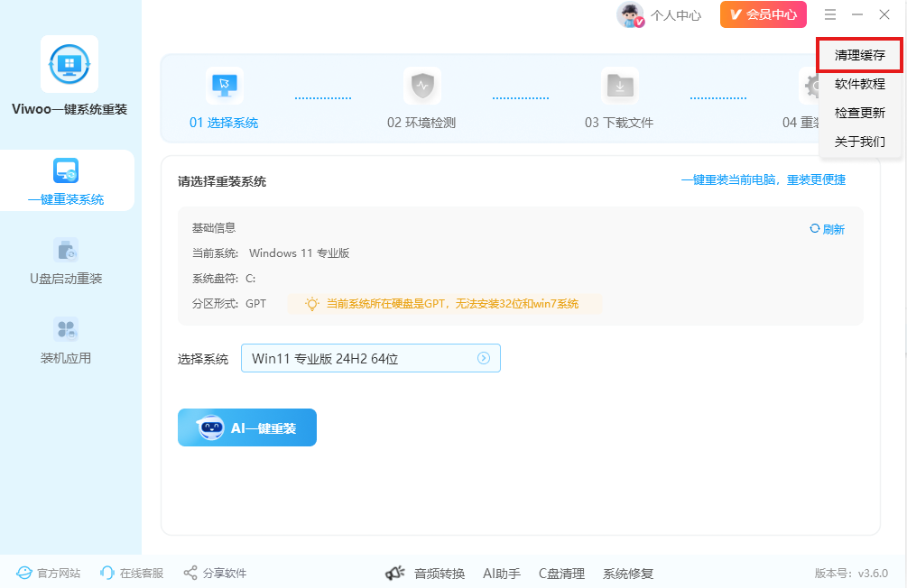Open the 在线客服 link
This screenshot has width=907, height=588.
132,573
